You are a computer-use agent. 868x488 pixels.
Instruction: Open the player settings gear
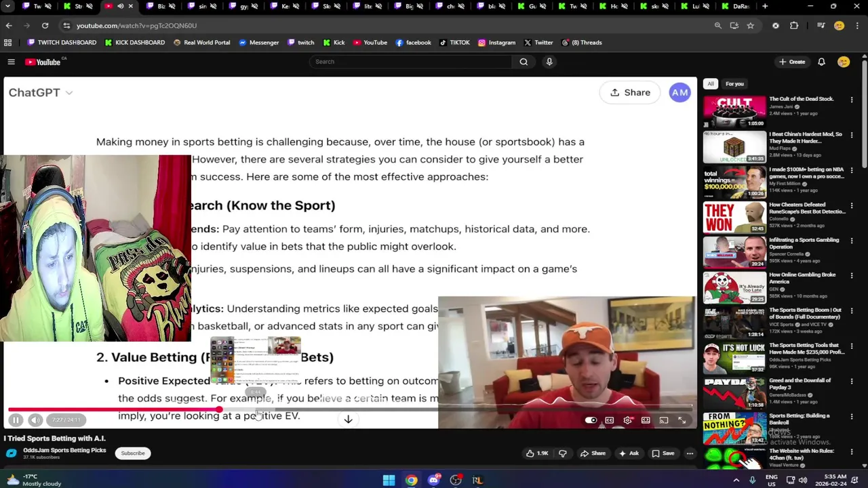click(x=627, y=420)
